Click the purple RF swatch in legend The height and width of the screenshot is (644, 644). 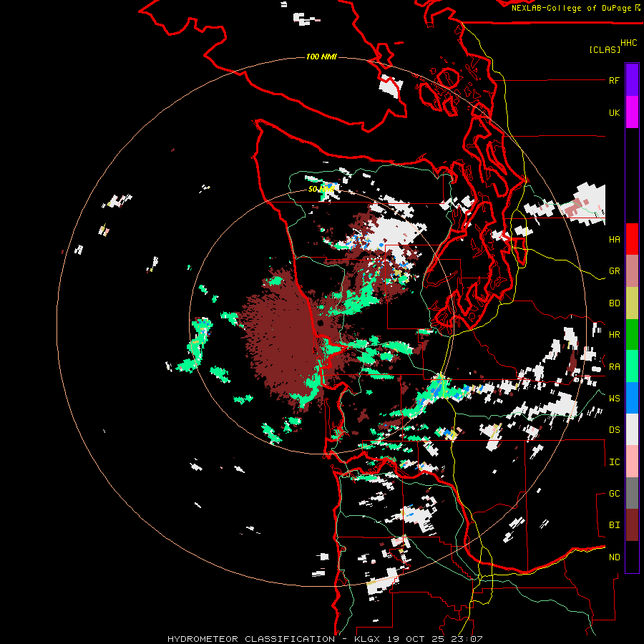632,80
